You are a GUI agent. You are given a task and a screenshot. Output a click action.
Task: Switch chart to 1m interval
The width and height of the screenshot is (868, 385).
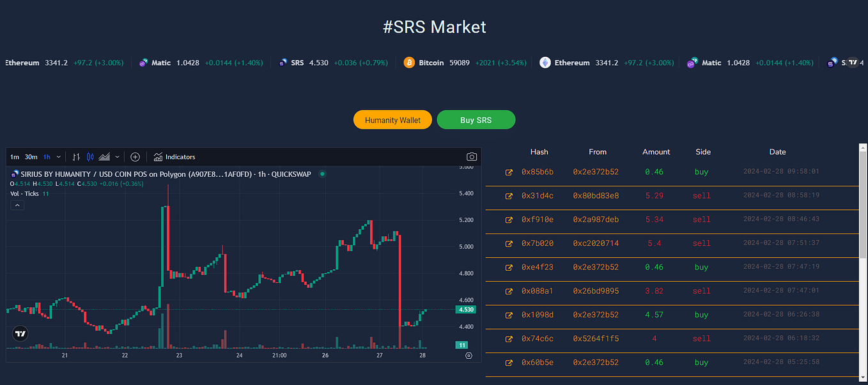click(x=14, y=157)
